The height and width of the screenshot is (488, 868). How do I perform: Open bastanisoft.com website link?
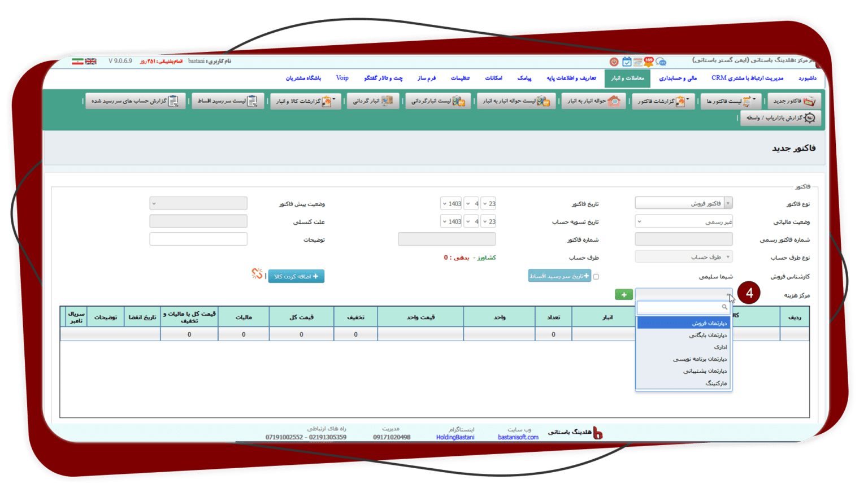518,437
